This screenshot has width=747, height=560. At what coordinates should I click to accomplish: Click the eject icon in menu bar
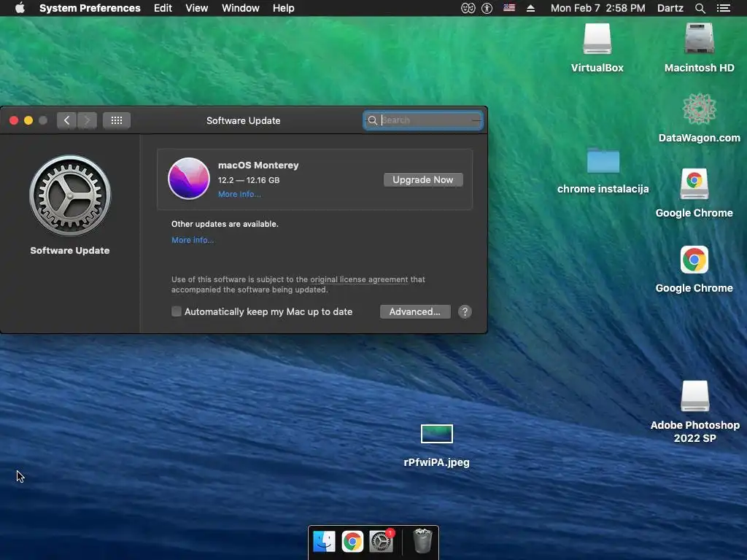click(x=530, y=8)
